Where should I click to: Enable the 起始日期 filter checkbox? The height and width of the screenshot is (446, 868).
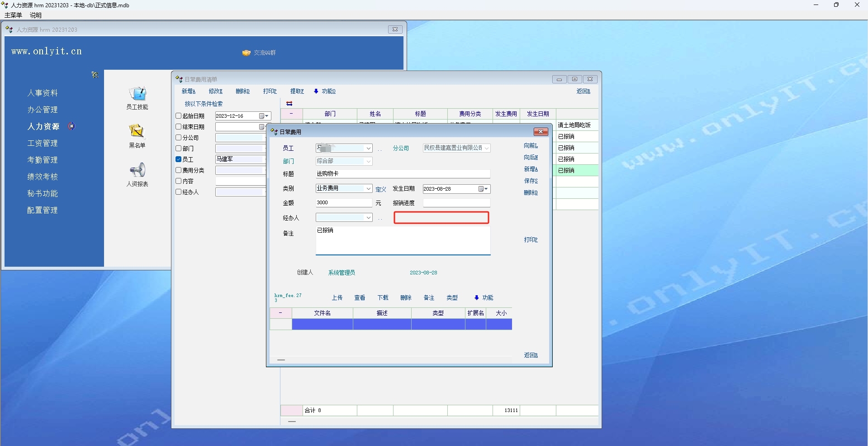pos(179,116)
